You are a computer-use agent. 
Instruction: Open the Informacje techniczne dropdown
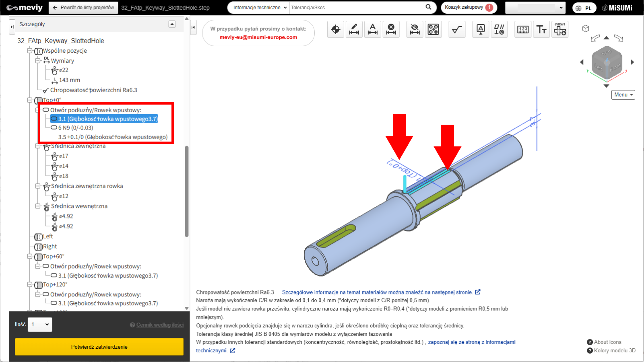coord(260,8)
